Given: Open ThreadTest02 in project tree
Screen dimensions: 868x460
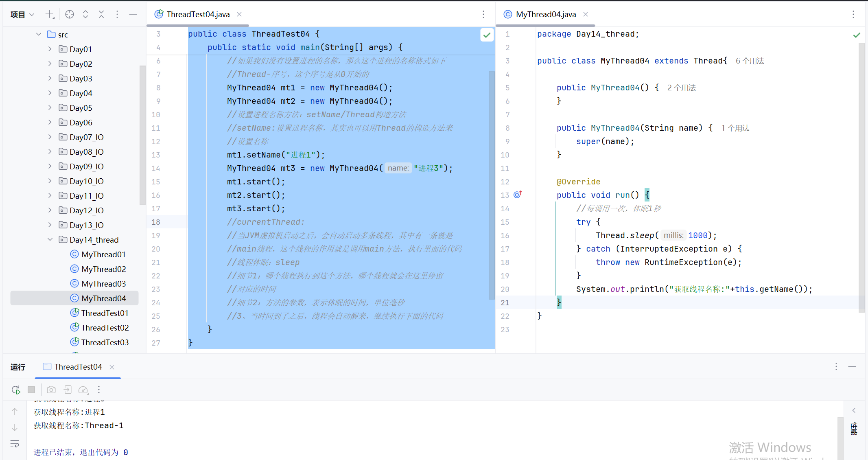Looking at the screenshot, I should tap(99, 328).
